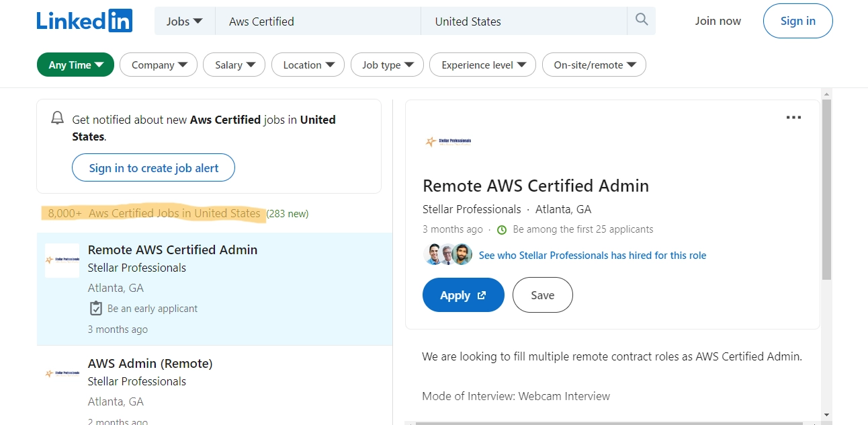Image resolution: width=868 pixels, height=425 pixels.
Task: Open the Jobs category selector in the search bar
Action: pos(183,21)
